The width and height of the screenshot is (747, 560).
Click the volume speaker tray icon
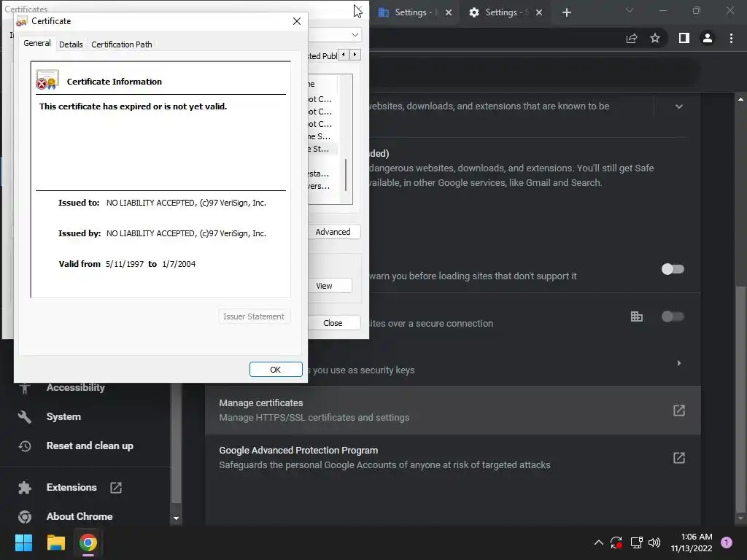point(654,542)
